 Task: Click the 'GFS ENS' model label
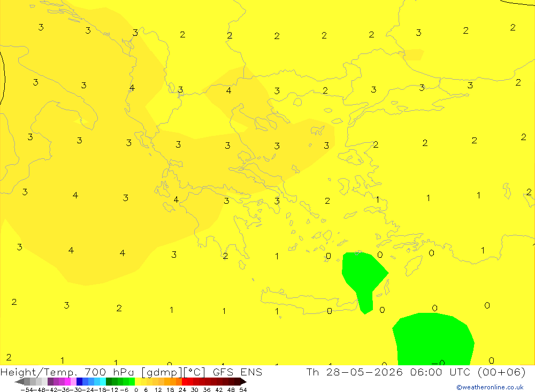pyautogui.click(x=238, y=372)
